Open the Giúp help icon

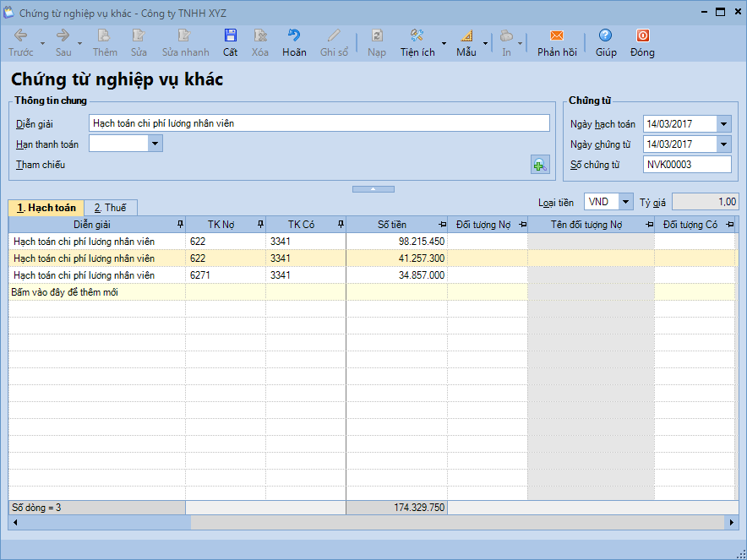point(605,35)
